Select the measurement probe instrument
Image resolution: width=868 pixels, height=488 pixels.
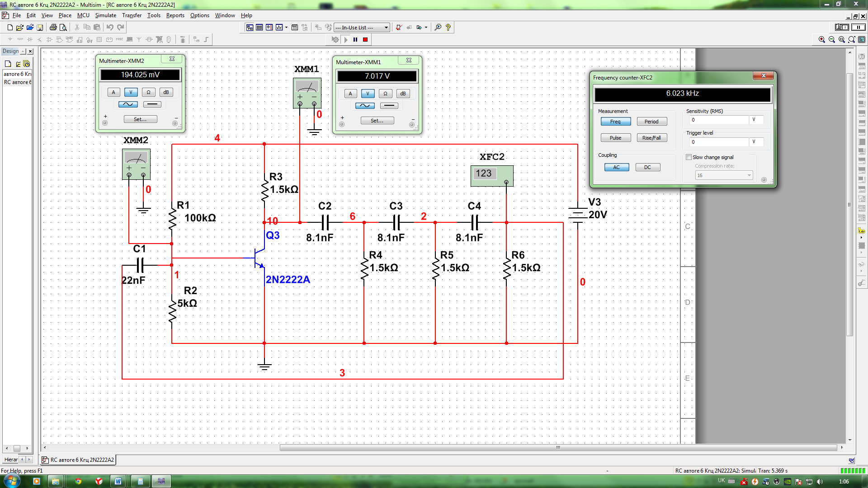tap(862, 231)
